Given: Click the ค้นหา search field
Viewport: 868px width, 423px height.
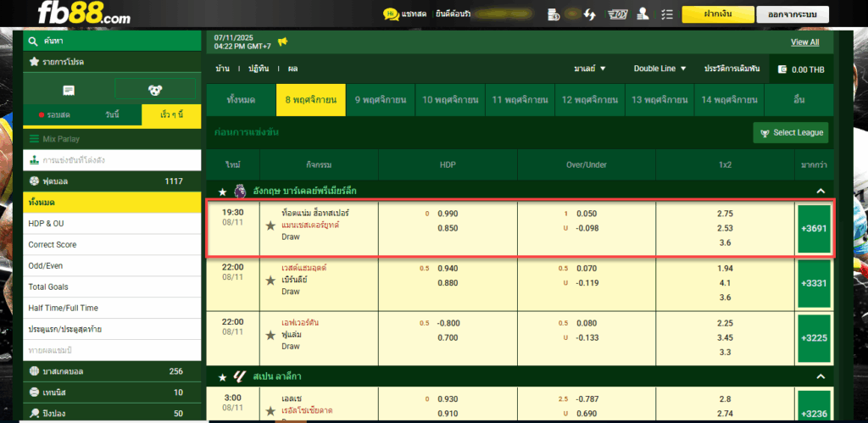Looking at the screenshot, I should (112, 41).
